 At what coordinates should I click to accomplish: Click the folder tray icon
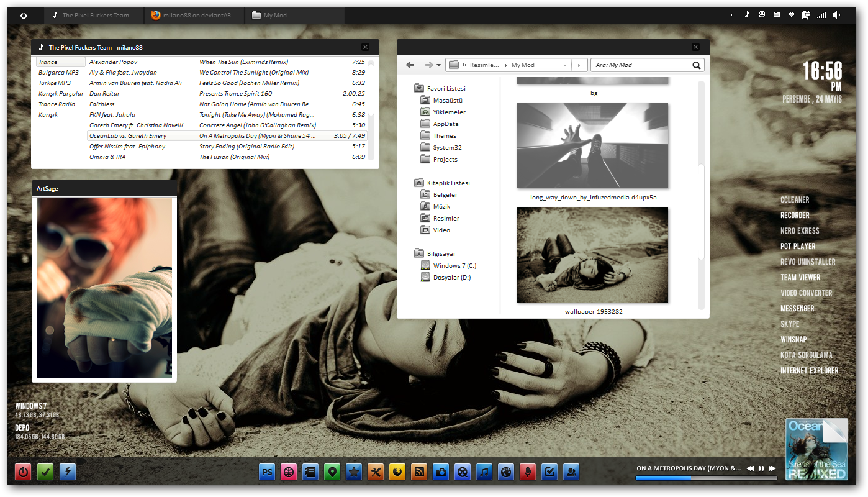click(x=777, y=15)
